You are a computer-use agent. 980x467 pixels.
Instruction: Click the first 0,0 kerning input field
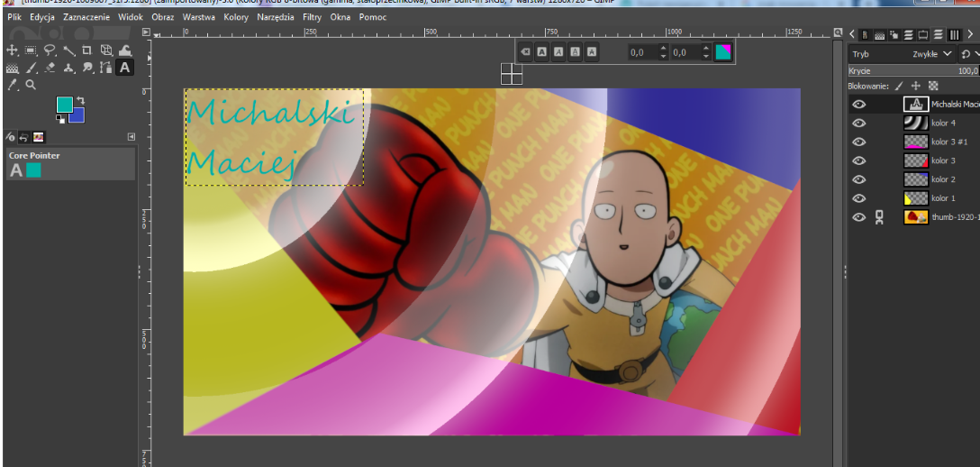(642, 52)
